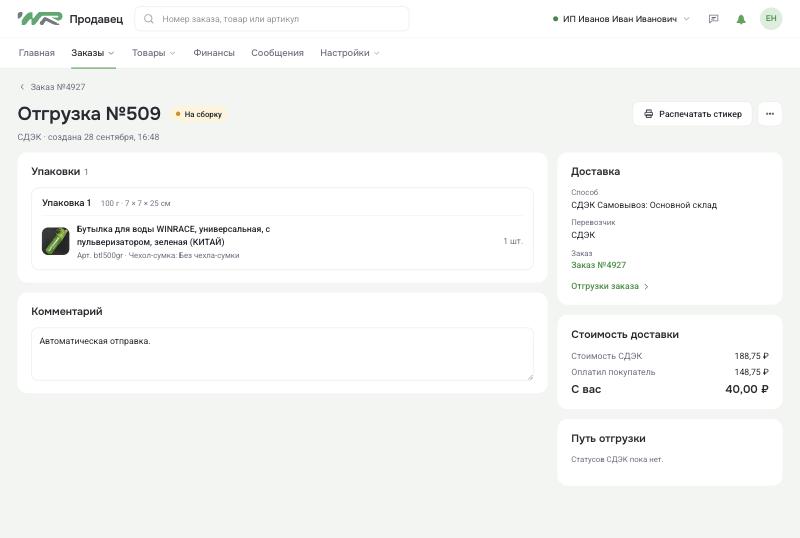
Task: Click the resize handle of comment box
Action: pyautogui.click(x=530, y=377)
